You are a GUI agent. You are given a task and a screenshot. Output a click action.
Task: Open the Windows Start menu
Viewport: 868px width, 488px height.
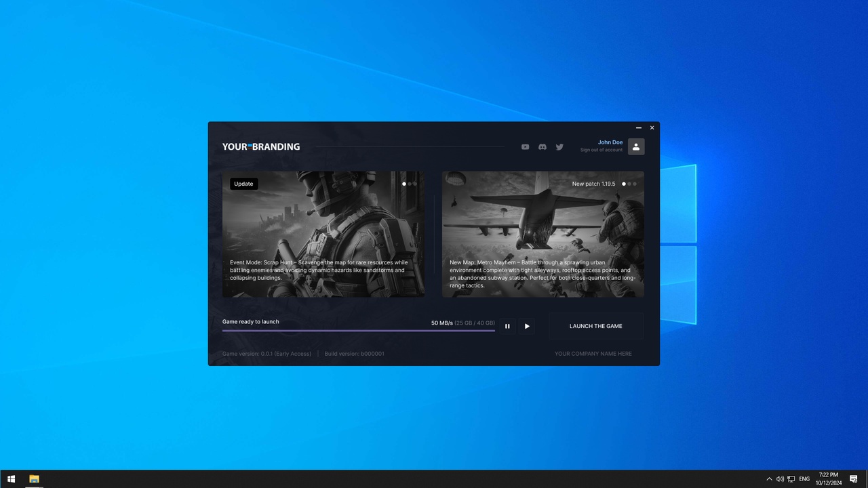11,479
